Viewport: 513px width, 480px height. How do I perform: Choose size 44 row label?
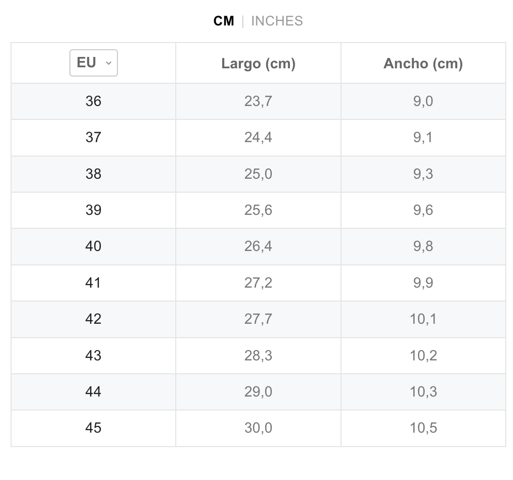(x=93, y=392)
